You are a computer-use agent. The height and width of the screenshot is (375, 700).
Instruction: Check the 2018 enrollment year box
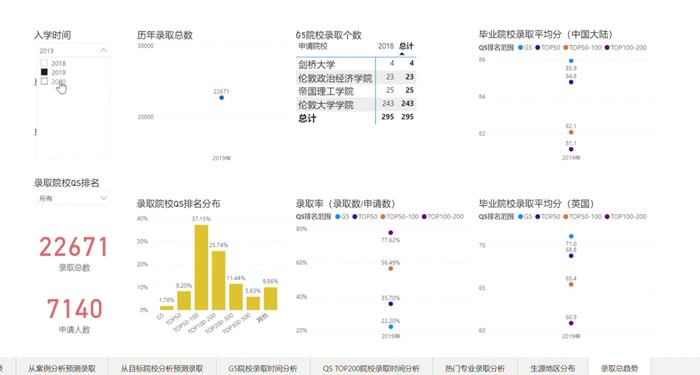click(x=44, y=63)
